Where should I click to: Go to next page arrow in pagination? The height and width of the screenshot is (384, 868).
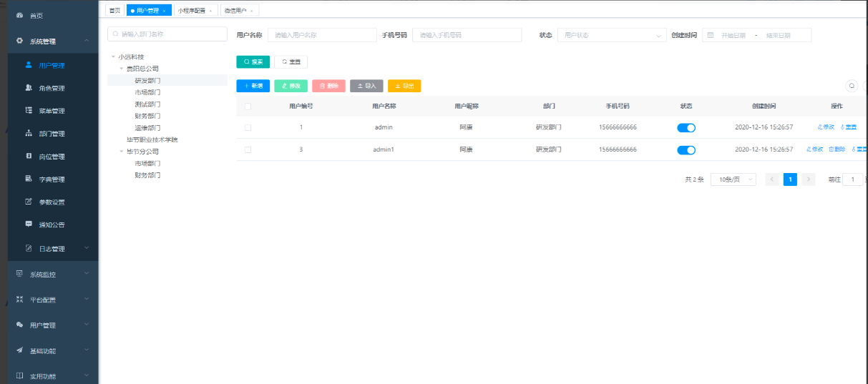[x=809, y=179]
